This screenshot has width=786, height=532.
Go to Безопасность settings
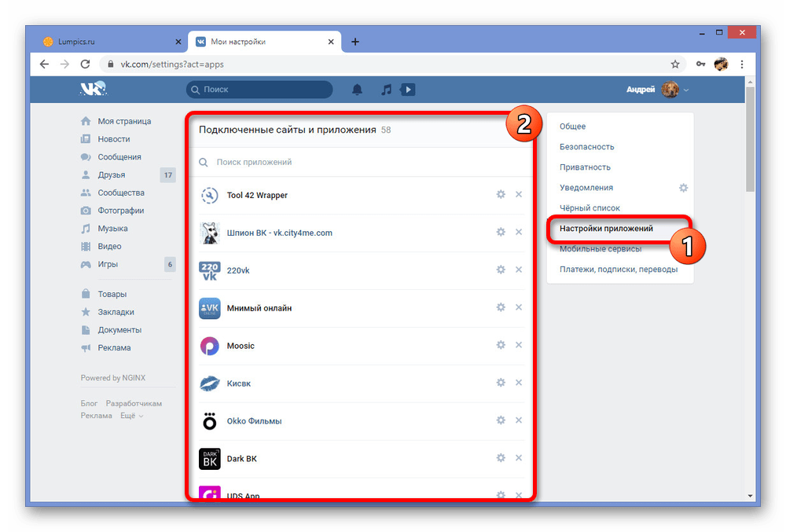tap(586, 147)
